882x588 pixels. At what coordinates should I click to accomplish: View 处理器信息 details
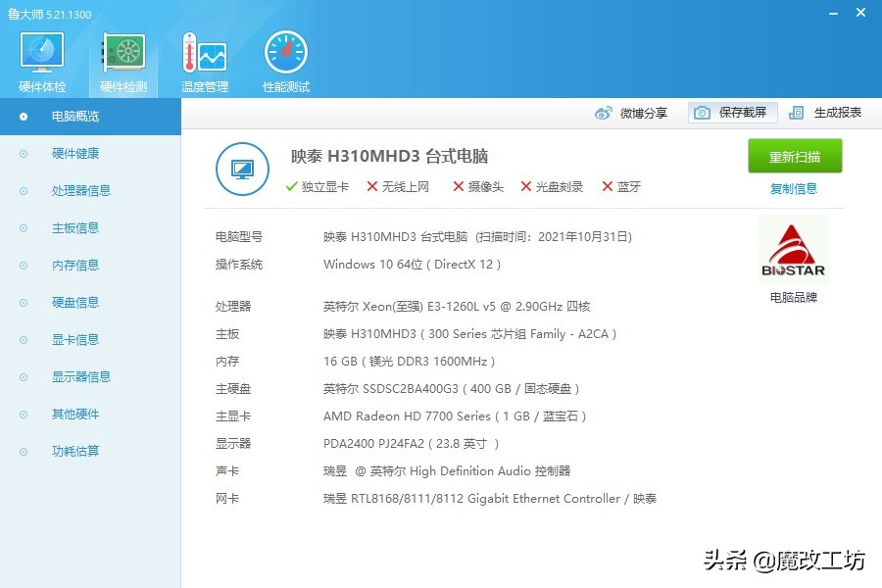click(78, 190)
